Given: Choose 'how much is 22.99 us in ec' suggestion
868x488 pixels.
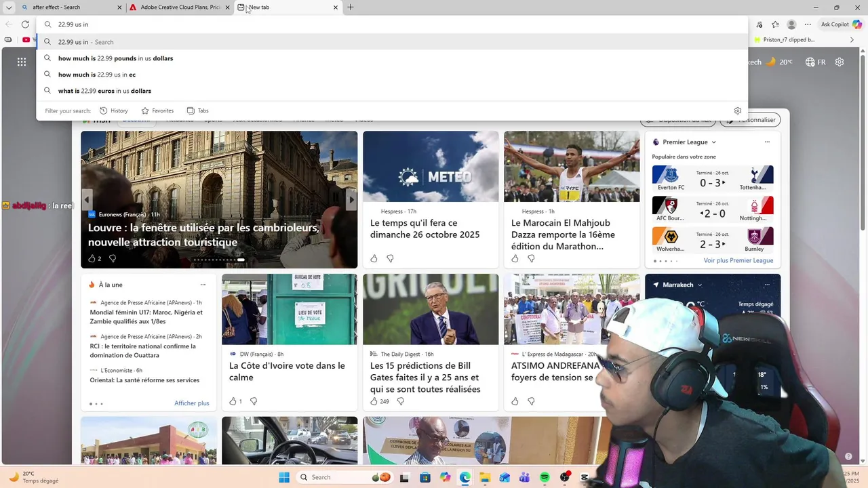Looking at the screenshot, I should 392,75.
